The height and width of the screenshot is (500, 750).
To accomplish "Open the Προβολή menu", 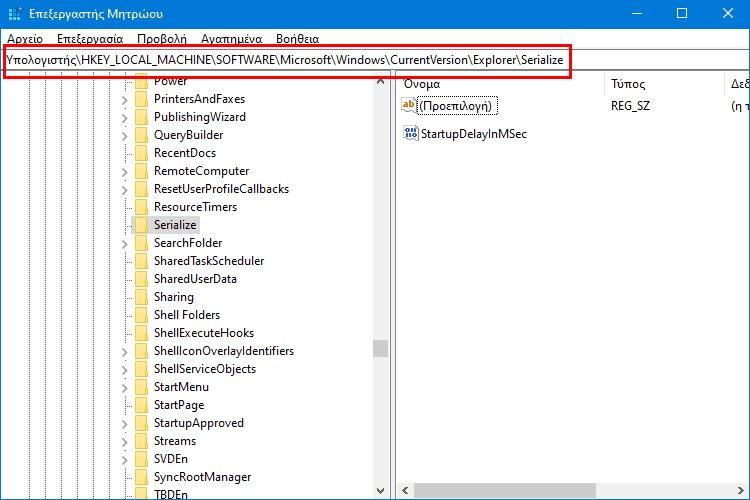I will click(x=162, y=39).
